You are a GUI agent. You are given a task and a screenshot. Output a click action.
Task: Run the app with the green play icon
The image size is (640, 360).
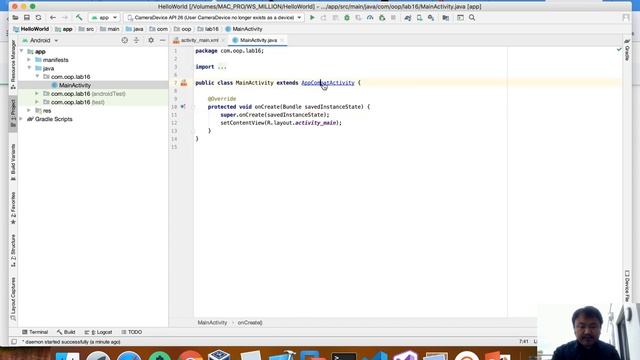pos(312,18)
